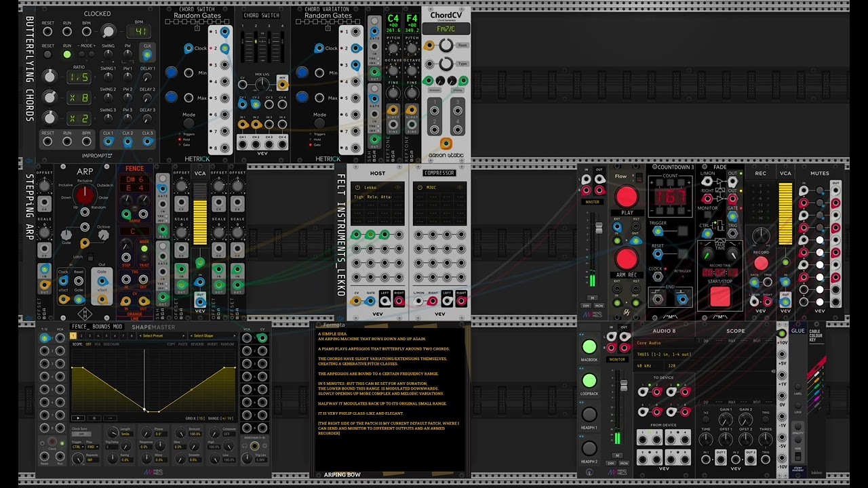Toggle the DIM button under Master fader
This screenshot has width=868, height=488.
[x=587, y=305]
